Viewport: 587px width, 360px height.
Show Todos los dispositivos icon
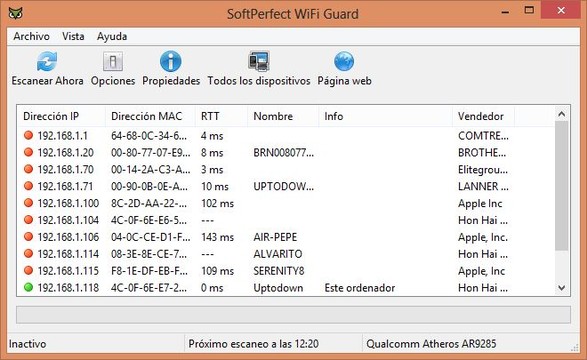click(259, 61)
